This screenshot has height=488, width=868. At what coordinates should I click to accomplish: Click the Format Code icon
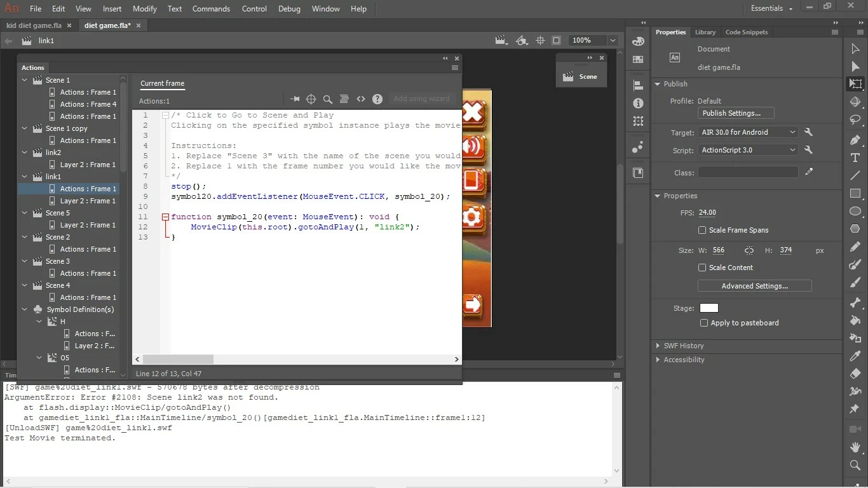pyautogui.click(x=344, y=99)
